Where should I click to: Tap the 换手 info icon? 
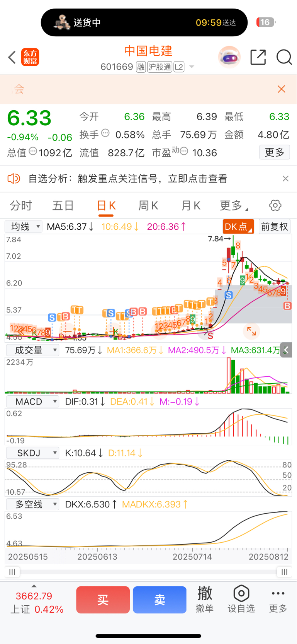[x=105, y=133]
